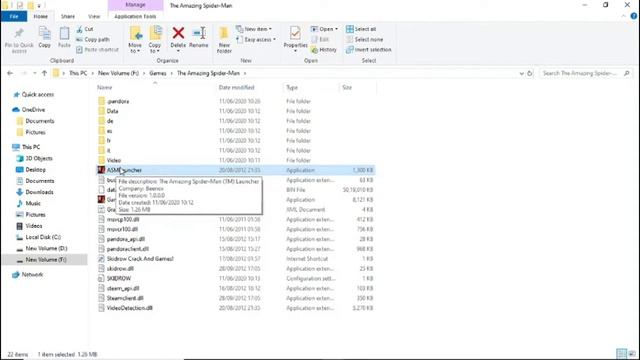Create a New folder from ribbon
The height and width of the screenshot is (360, 640).
224,40
